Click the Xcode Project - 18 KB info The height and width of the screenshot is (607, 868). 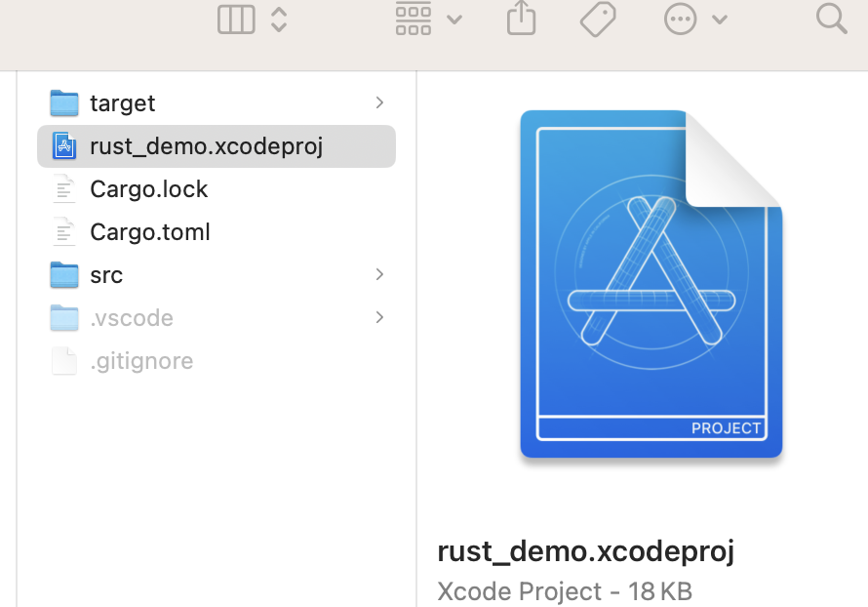coord(565,591)
